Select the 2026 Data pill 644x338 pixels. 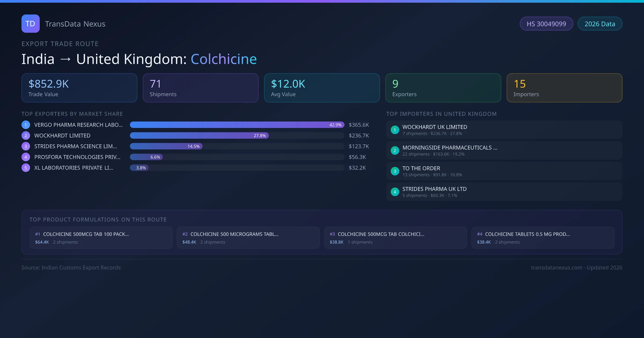click(x=599, y=24)
